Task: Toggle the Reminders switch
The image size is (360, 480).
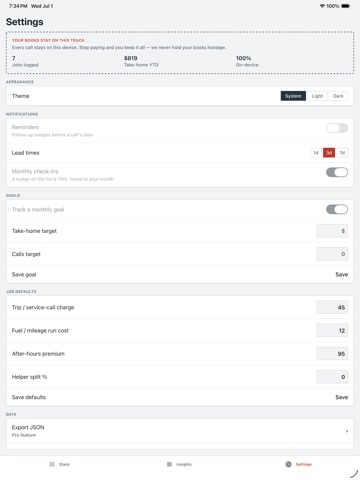Action: point(337,128)
